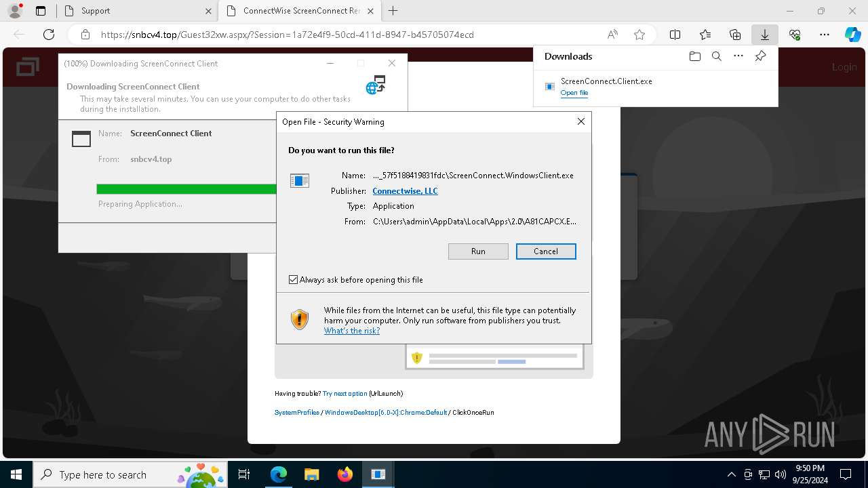868x488 pixels.
Task: Open the Copilot sidebar icon
Action: point(852,35)
